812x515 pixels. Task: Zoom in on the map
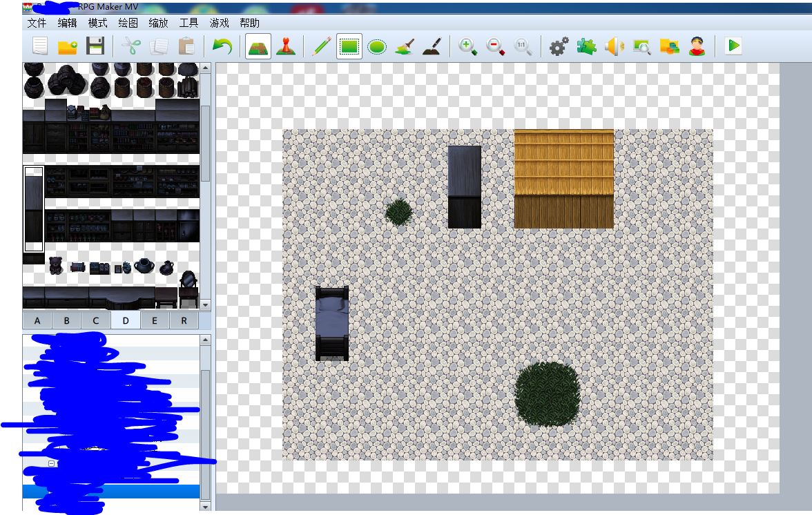[x=467, y=46]
